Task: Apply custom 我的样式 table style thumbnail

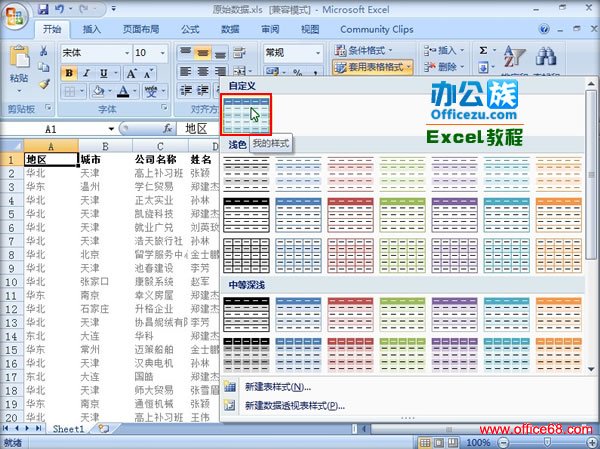Action: pyautogui.click(x=246, y=115)
